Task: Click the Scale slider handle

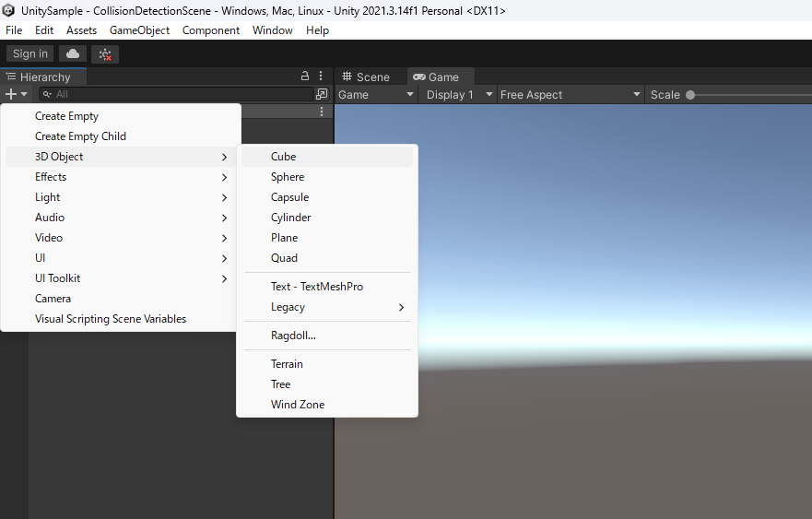Action: click(690, 95)
